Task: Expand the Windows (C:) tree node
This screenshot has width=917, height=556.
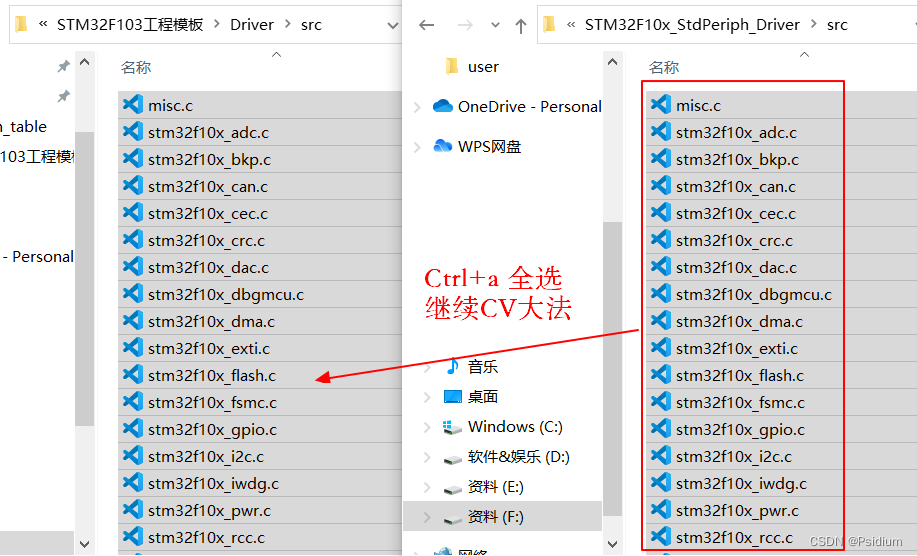Action: 427,427
